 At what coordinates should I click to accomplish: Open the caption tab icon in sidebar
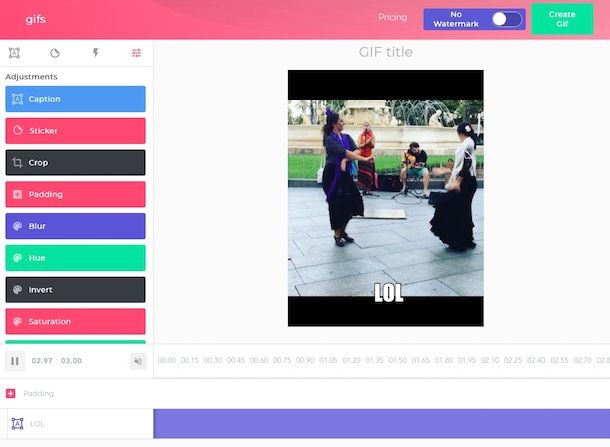(x=14, y=53)
